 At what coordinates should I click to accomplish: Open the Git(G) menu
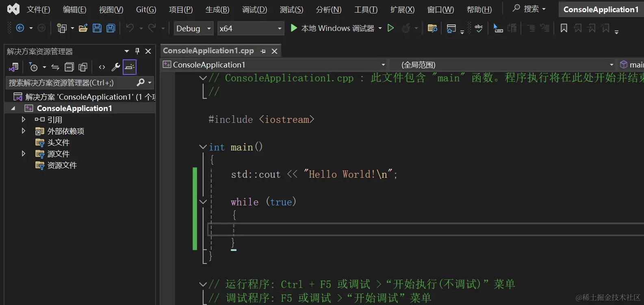point(146,9)
